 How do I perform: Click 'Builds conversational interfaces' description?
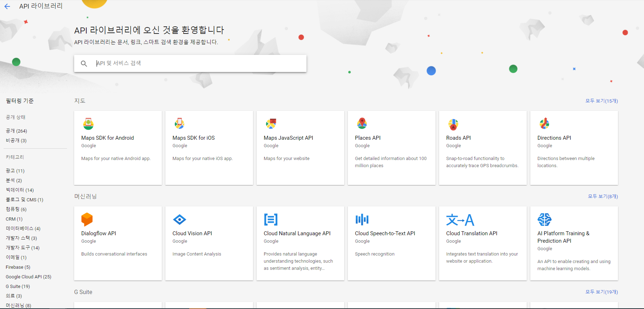pyautogui.click(x=114, y=254)
